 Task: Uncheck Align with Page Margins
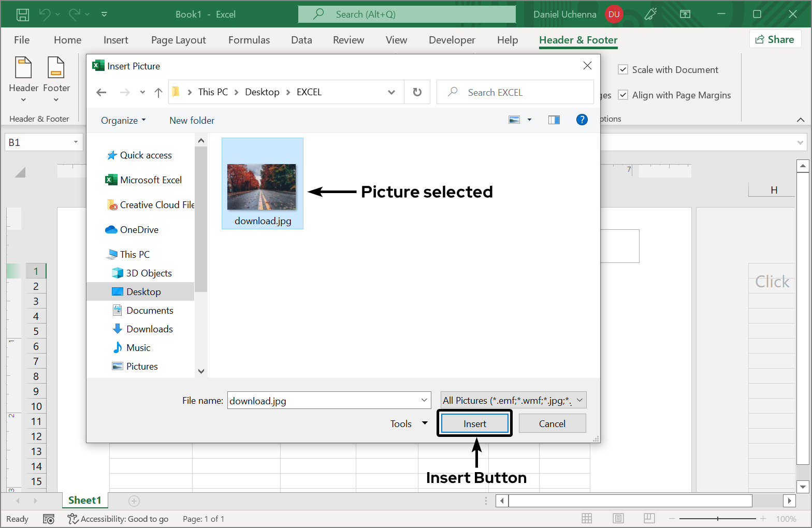(x=624, y=95)
